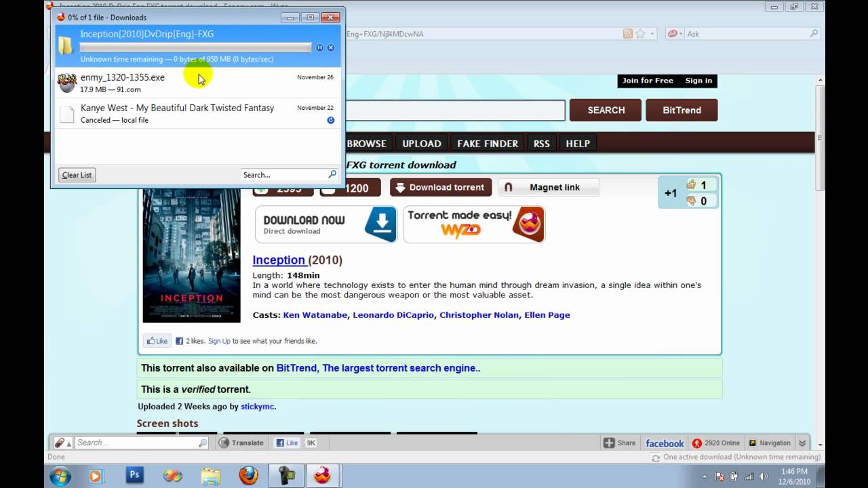The image size is (868, 488).
Task: Click the Kanye West file icon
Action: pyautogui.click(x=66, y=113)
